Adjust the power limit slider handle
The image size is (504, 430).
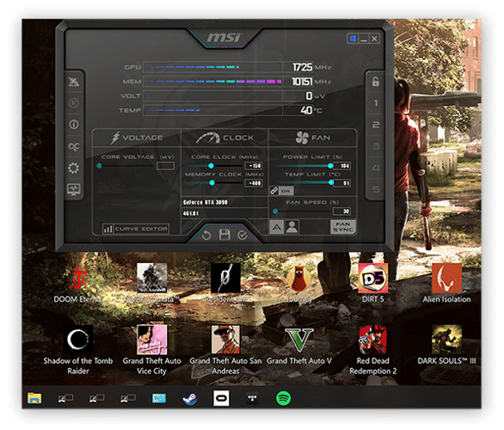pyautogui.click(x=330, y=166)
